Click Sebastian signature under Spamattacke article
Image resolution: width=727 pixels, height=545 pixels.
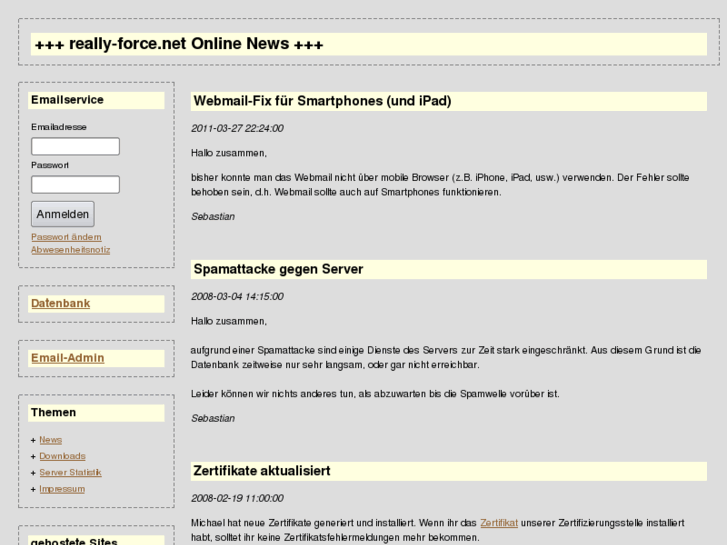coord(213,418)
